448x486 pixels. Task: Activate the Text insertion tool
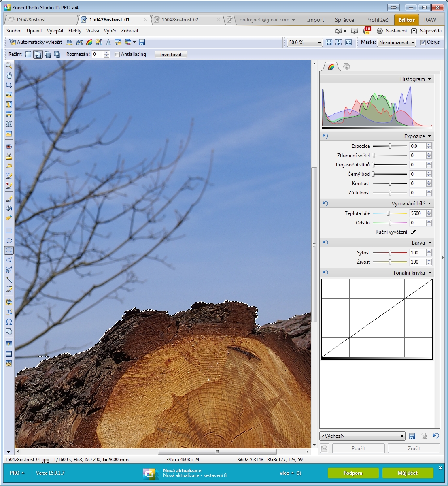pos(8,312)
